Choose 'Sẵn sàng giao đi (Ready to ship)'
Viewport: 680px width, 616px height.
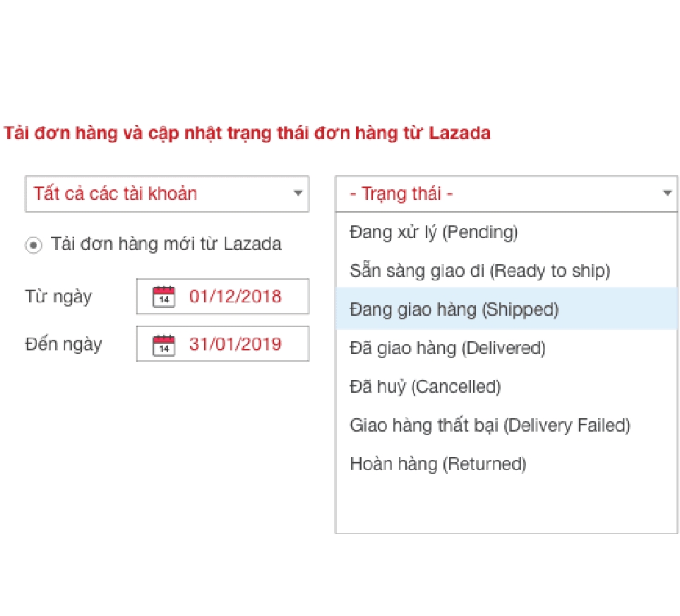point(479,271)
